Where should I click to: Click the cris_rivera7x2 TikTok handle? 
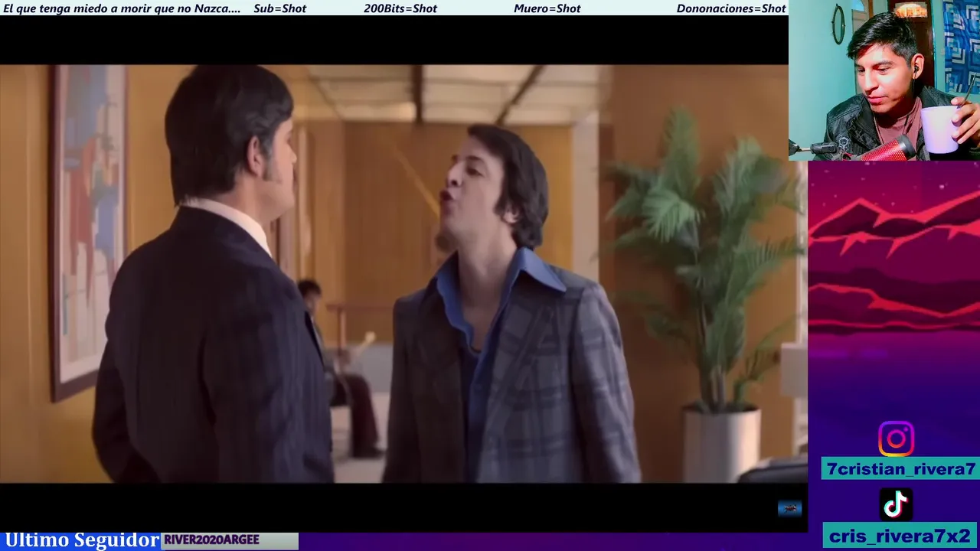900,536
